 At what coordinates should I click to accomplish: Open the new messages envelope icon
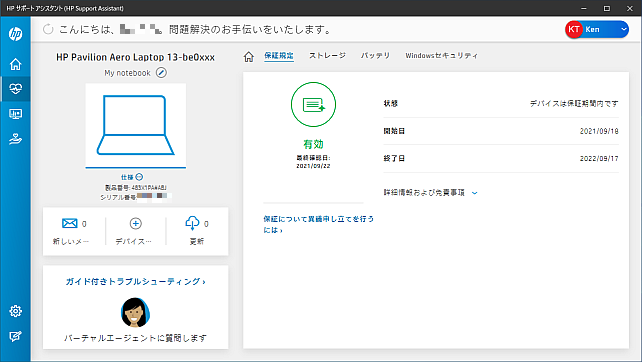click(x=70, y=223)
